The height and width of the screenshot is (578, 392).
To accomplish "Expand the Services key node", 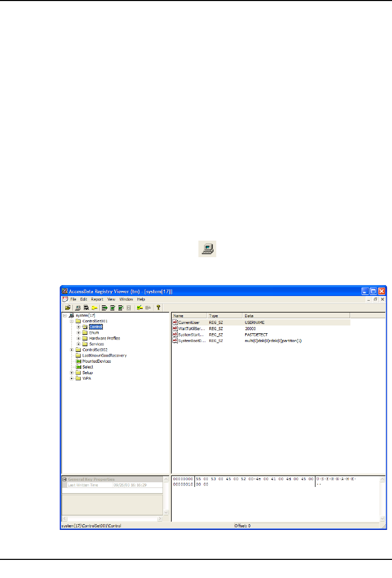I will click(79, 344).
